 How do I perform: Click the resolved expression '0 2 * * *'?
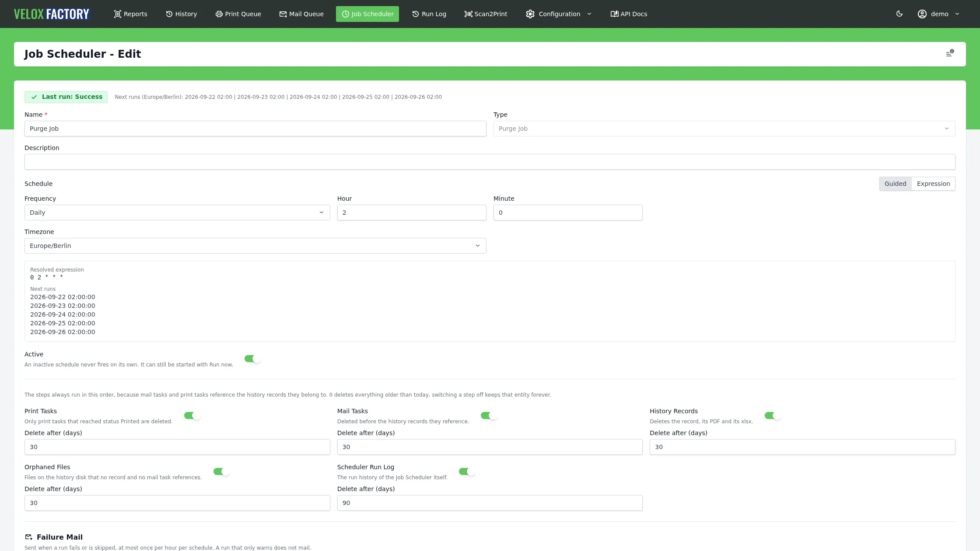point(46,277)
